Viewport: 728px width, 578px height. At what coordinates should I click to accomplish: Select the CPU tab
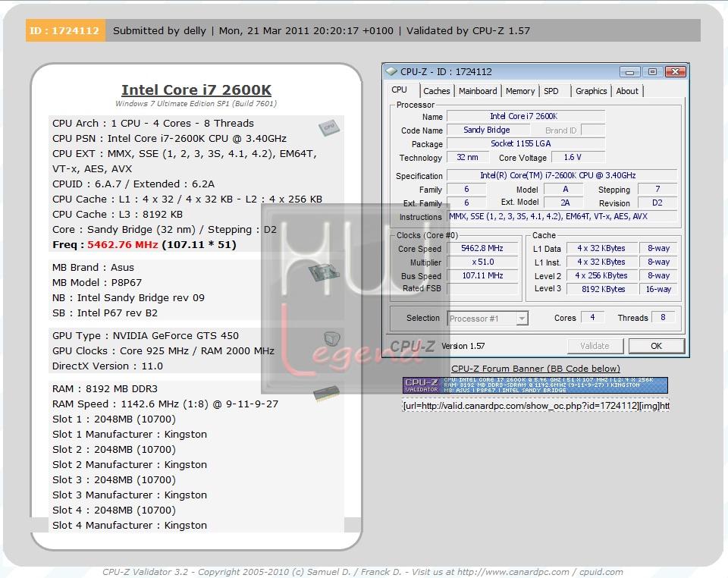click(400, 90)
